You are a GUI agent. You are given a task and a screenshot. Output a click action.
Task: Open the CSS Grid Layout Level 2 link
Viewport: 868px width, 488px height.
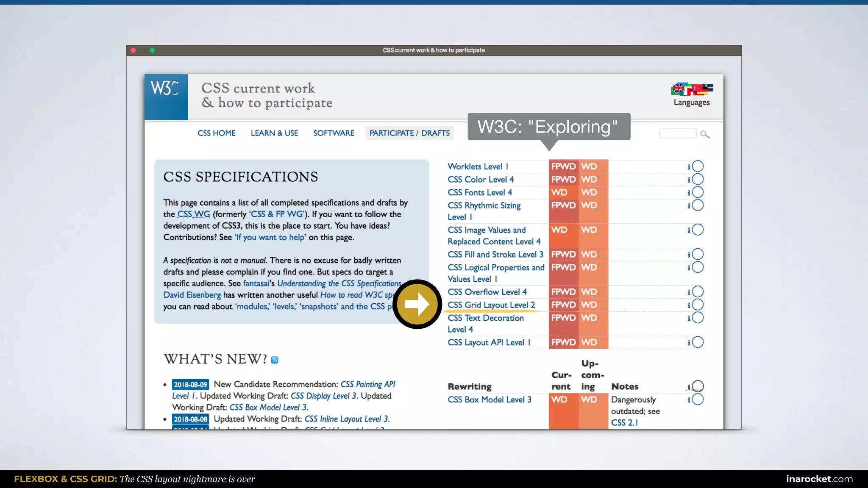tap(491, 305)
